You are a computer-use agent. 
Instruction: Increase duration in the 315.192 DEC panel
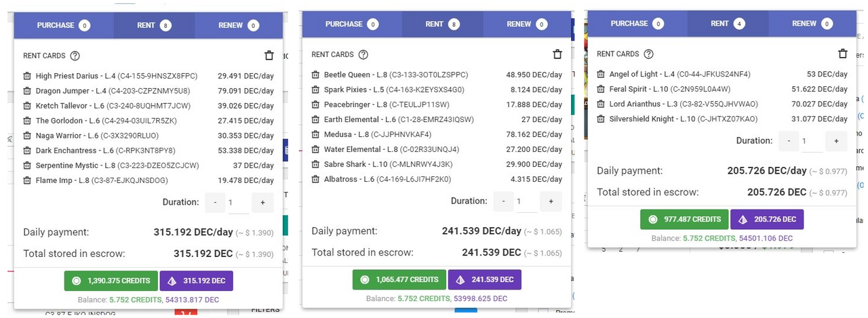pos(262,202)
